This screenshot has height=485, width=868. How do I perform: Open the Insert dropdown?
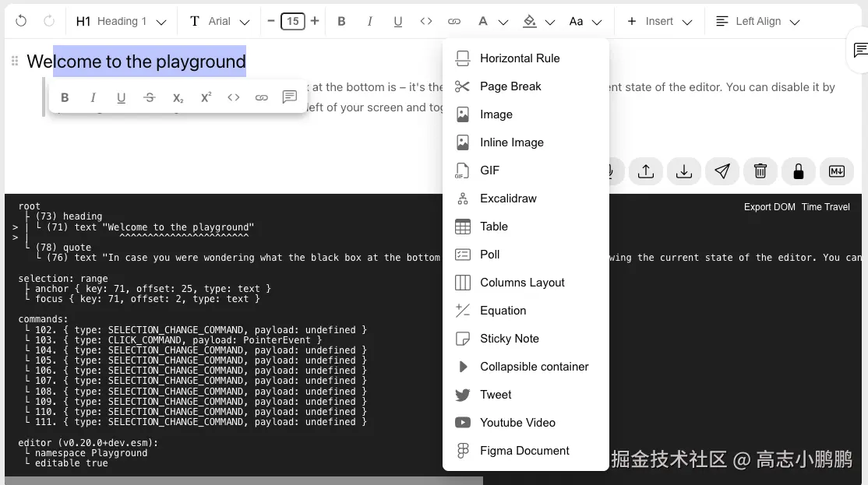pos(659,21)
